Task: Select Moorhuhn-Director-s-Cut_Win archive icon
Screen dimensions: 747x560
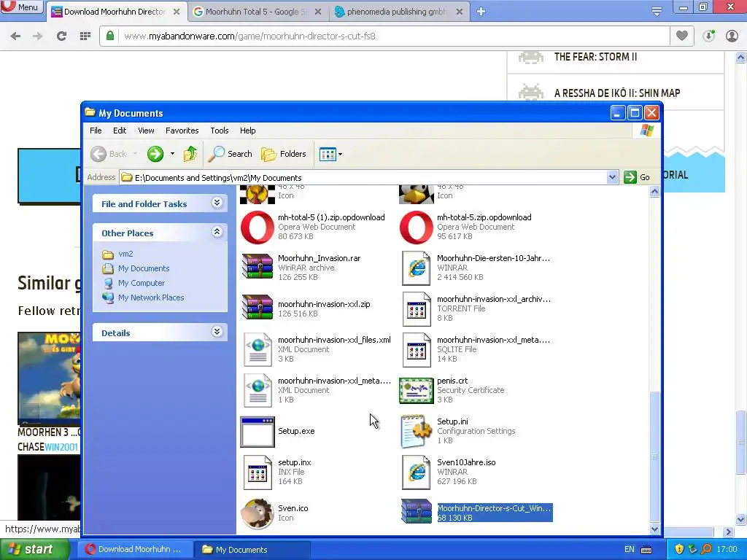Action: point(417,512)
